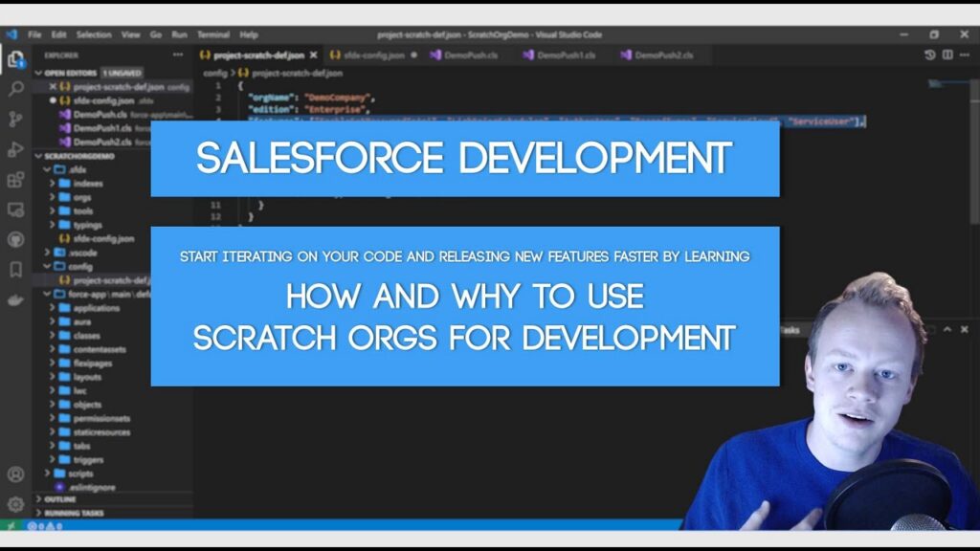Image resolution: width=980 pixels, height=551 pixels.
Task: Click the Explorer more actions ellipsis
Action: [x=178, y=55]
